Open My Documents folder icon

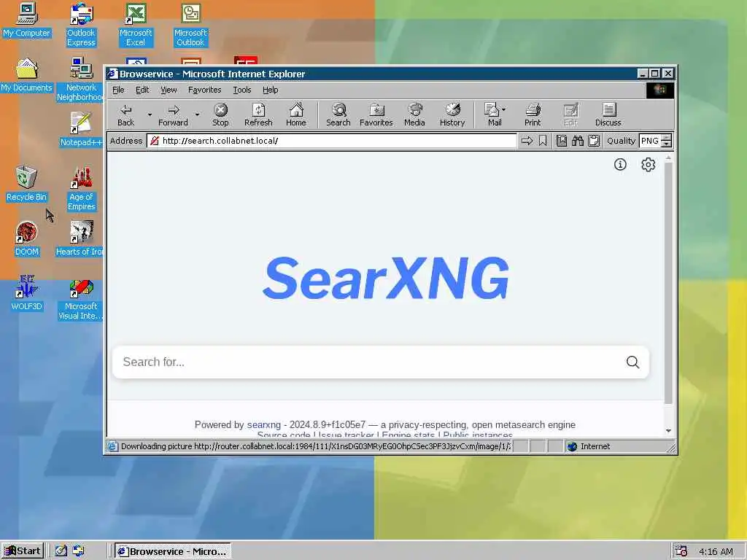click(26, 75)
